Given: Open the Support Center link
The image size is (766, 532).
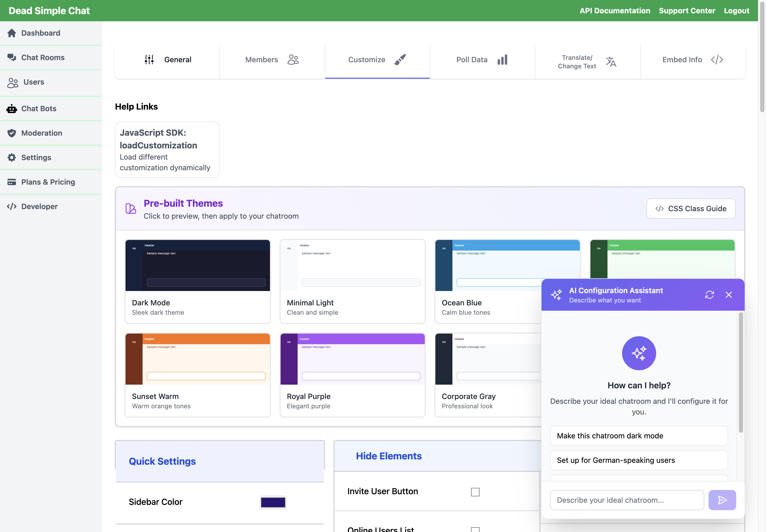Looking at the screenshot, I should pos(687,11).
